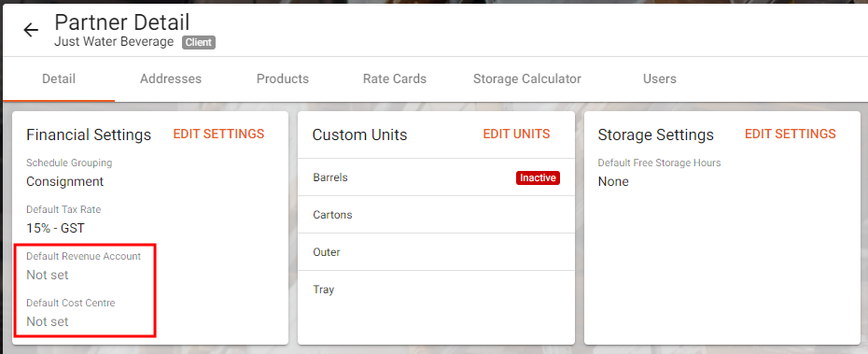
Task: View the Users tab
Action: pos(659,78)
